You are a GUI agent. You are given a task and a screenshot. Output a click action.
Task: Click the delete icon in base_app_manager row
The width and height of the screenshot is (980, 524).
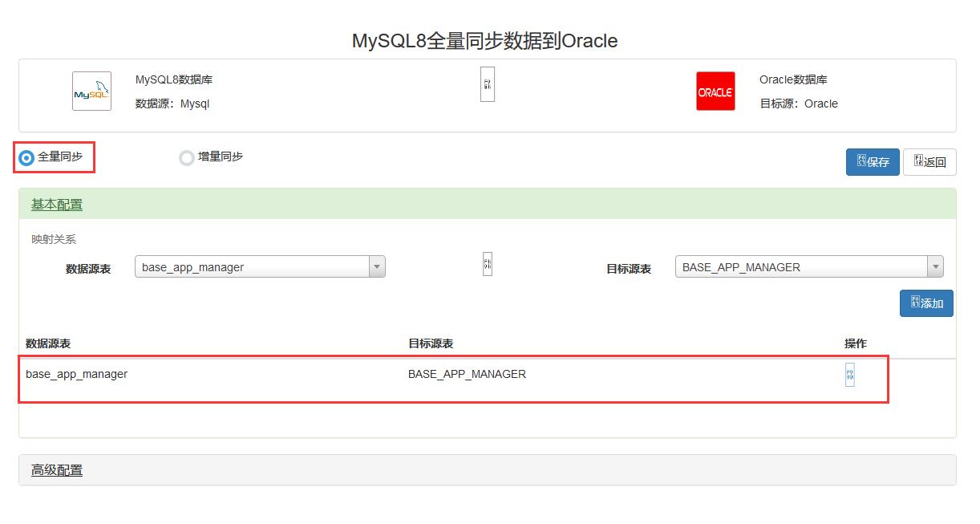click(x=850, y=375)
